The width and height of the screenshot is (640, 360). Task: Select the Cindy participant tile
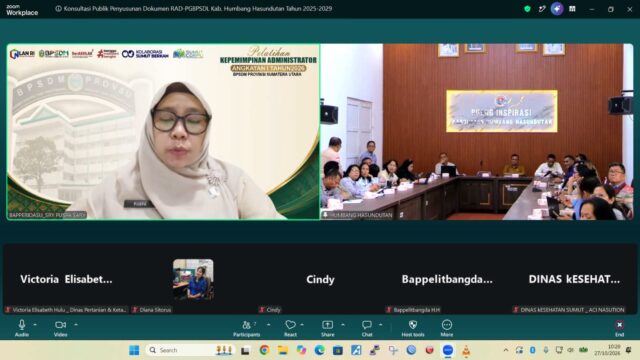(x=320, y=279)
